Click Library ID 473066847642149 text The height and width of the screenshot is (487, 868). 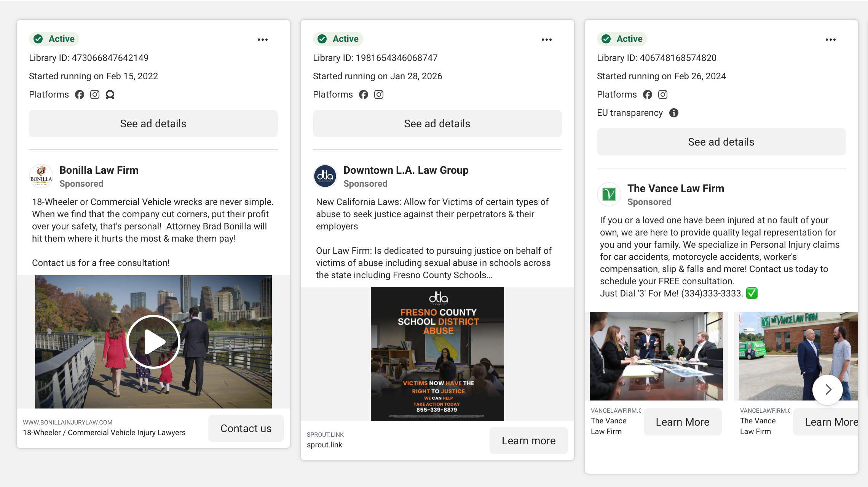89,58
